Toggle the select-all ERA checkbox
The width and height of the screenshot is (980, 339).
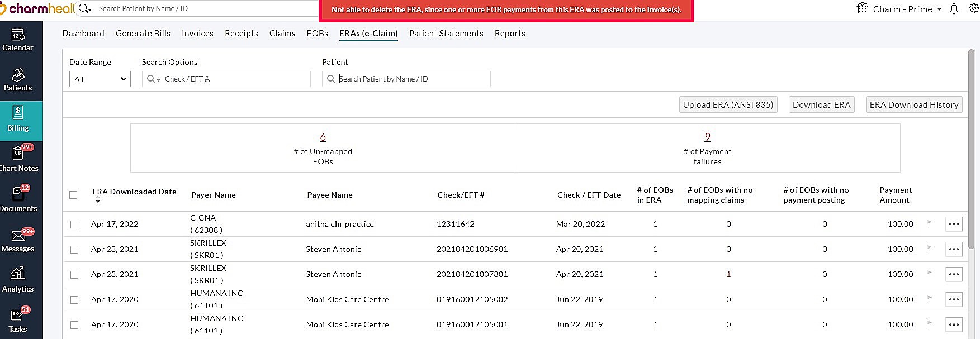click(x=73, y=195)
